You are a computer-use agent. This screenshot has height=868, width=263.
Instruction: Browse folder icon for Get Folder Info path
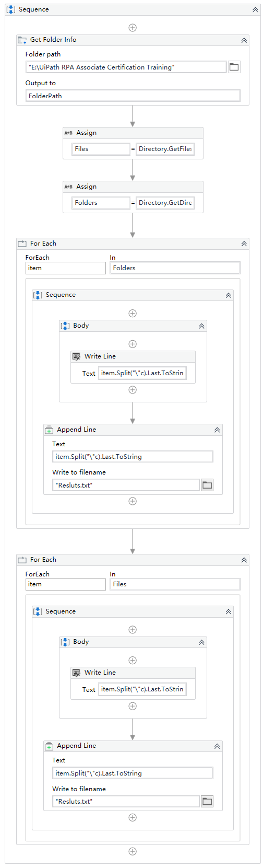click(234, 67)
